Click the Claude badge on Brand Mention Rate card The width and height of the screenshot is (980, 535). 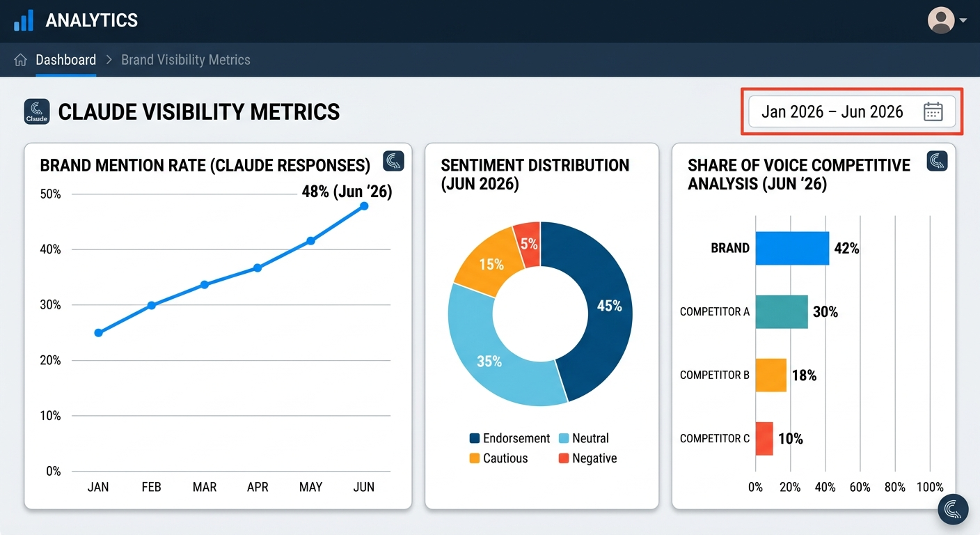click(393, 161)
